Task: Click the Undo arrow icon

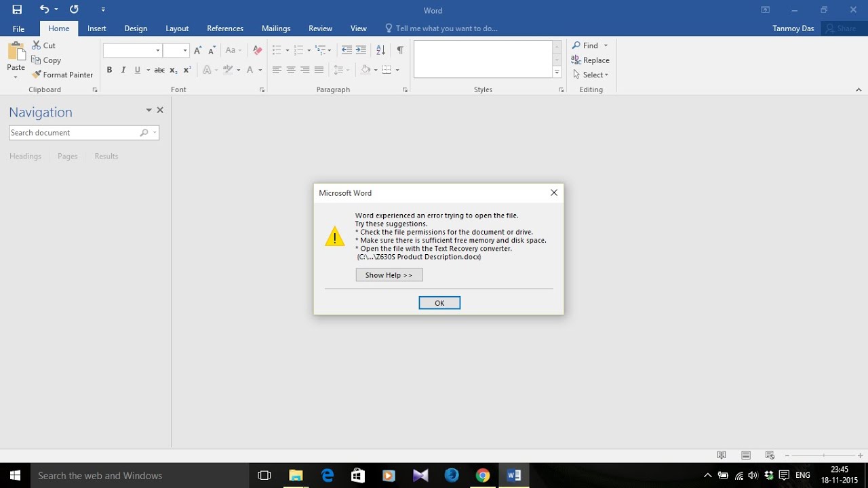Action: point(44,9)
